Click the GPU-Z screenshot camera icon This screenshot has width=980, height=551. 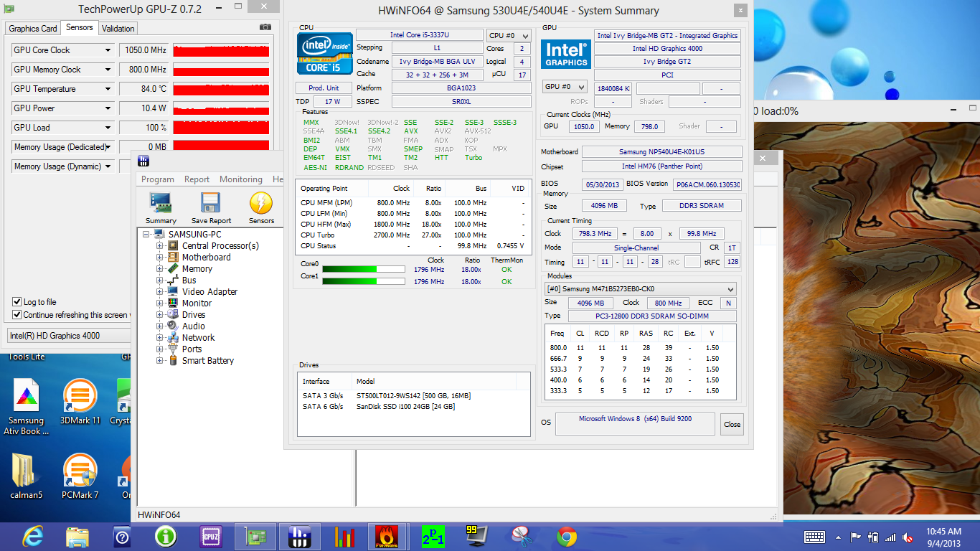(265, 27)
